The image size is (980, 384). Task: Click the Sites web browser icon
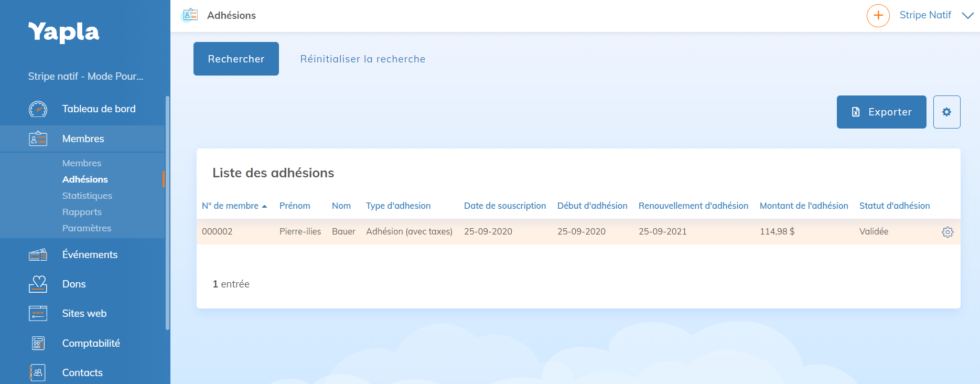(x=38, y=314)
